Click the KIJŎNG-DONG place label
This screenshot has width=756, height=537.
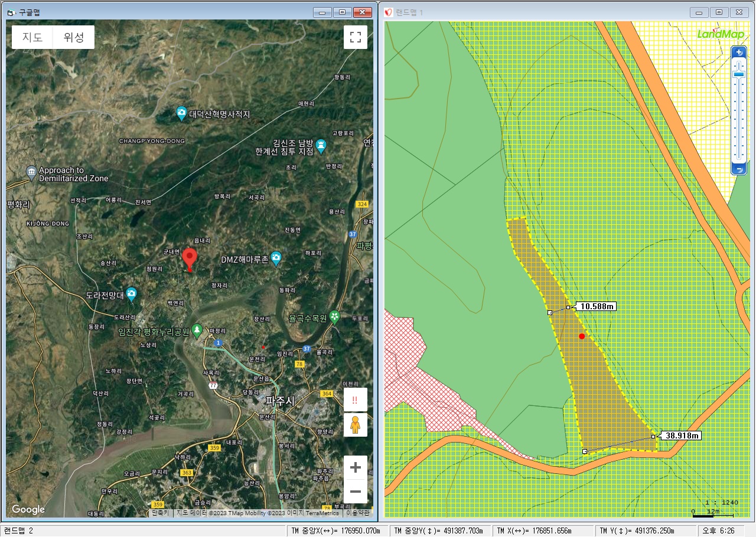pos(48,224)
